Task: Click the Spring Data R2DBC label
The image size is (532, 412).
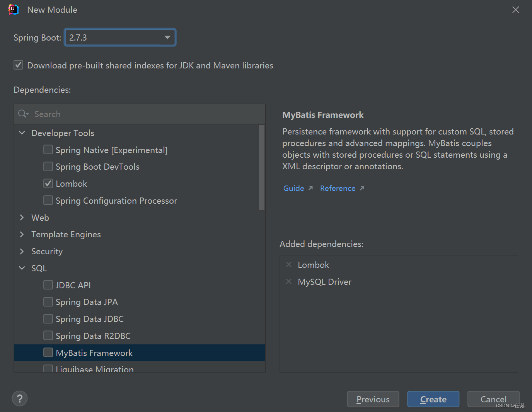Action: [93, 336]
